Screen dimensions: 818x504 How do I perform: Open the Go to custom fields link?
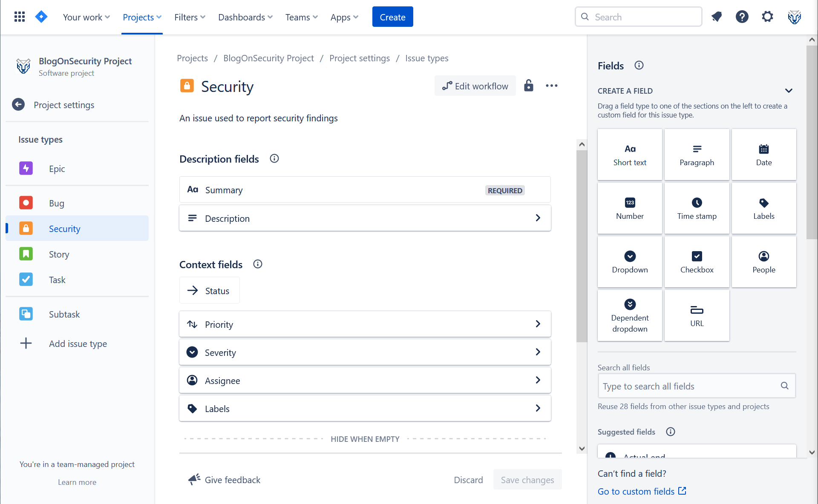click(x=637, y=491)
